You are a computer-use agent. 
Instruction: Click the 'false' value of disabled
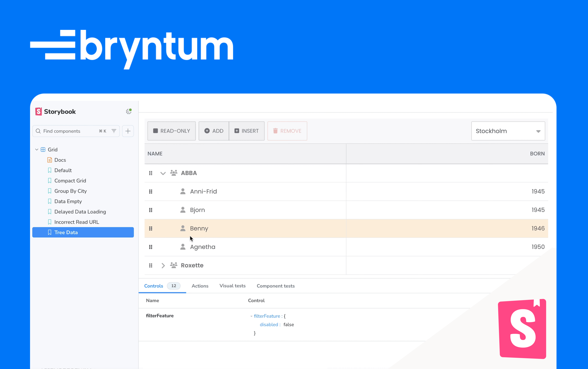tap(289, 325)
